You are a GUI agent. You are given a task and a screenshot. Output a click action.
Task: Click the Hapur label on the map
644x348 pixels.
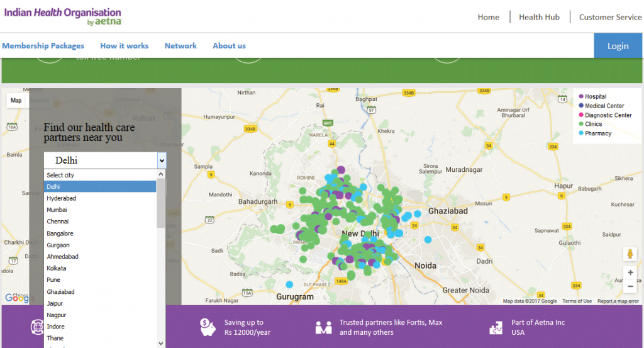coord(563,186)
